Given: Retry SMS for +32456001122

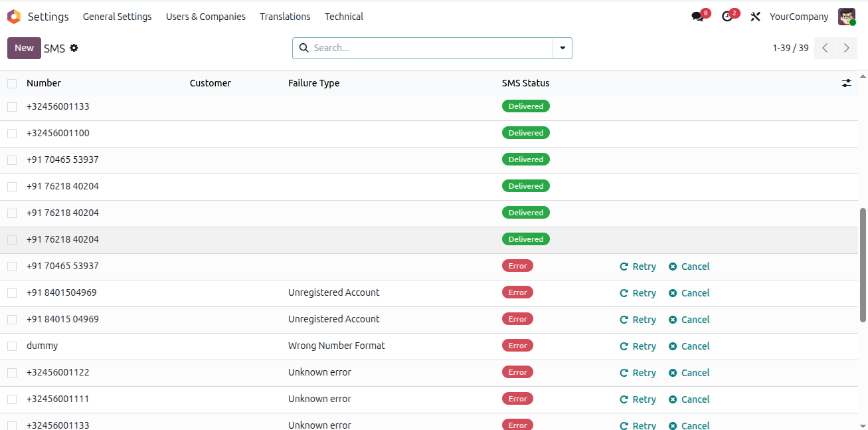Looking at the screenshot, I should click(638, 373).
